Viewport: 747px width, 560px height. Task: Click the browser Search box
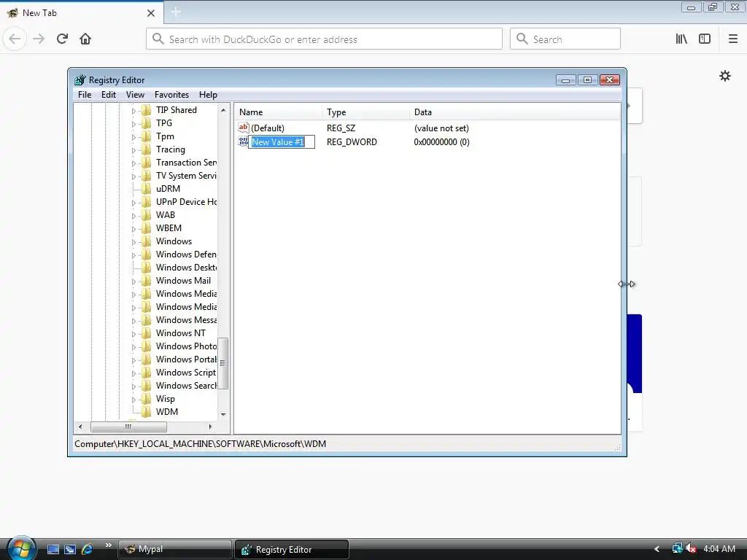click(x=565, y=39)
